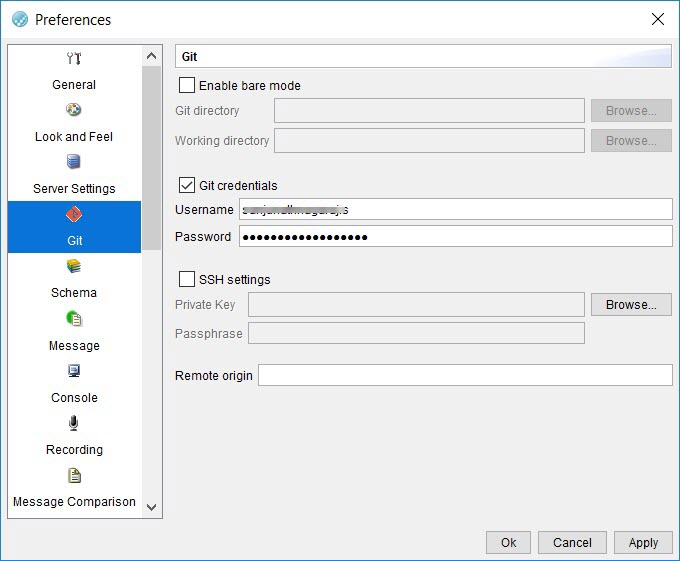680x561 pixels.
Task: Uncheck the Git credentials checkbox
Action: tap(187, 185)
